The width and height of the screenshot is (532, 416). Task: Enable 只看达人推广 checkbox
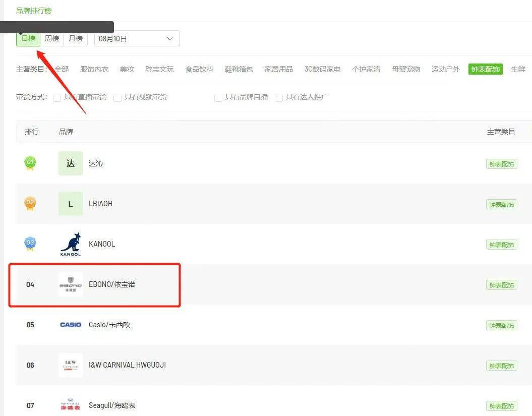click(278, 98)
